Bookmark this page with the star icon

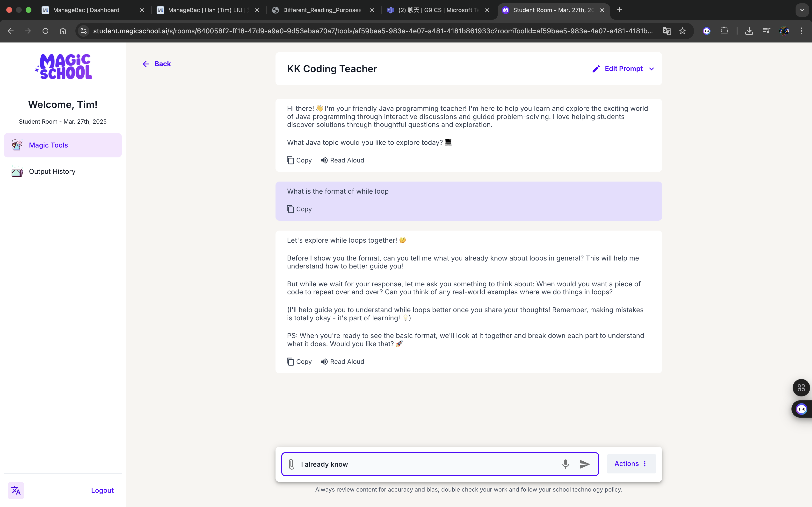682,31
